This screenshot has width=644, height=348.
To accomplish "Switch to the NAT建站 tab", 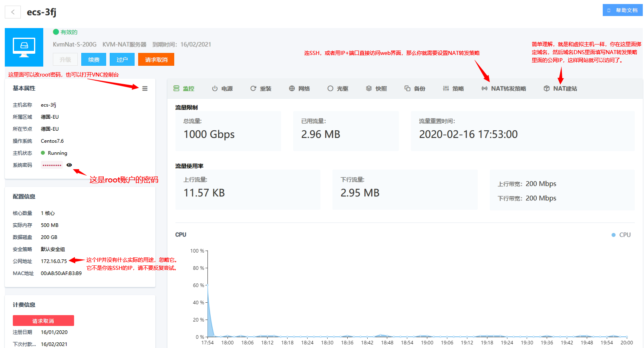I will 560,89.
